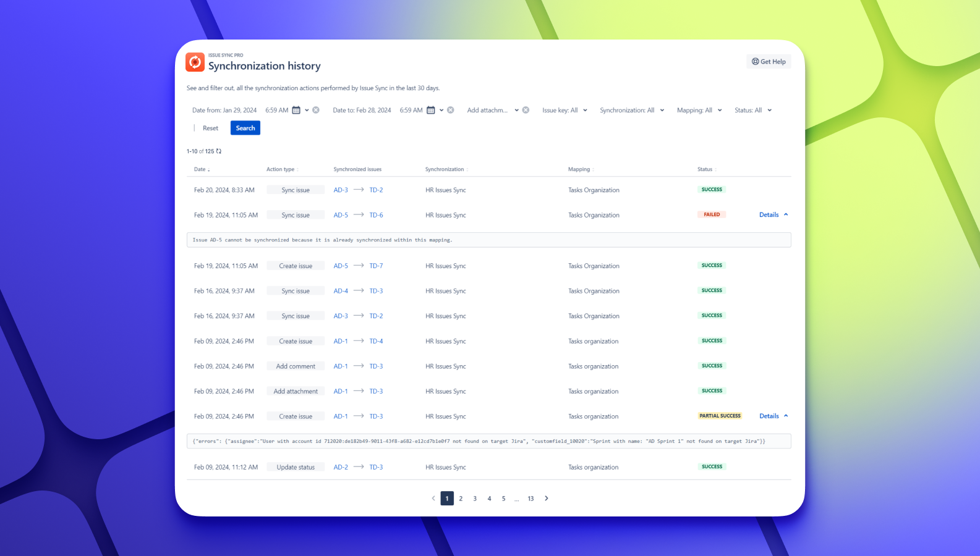The image size is (980, 556).
Task: Select page 1 in pagination
Action: [x=447, y=499]
